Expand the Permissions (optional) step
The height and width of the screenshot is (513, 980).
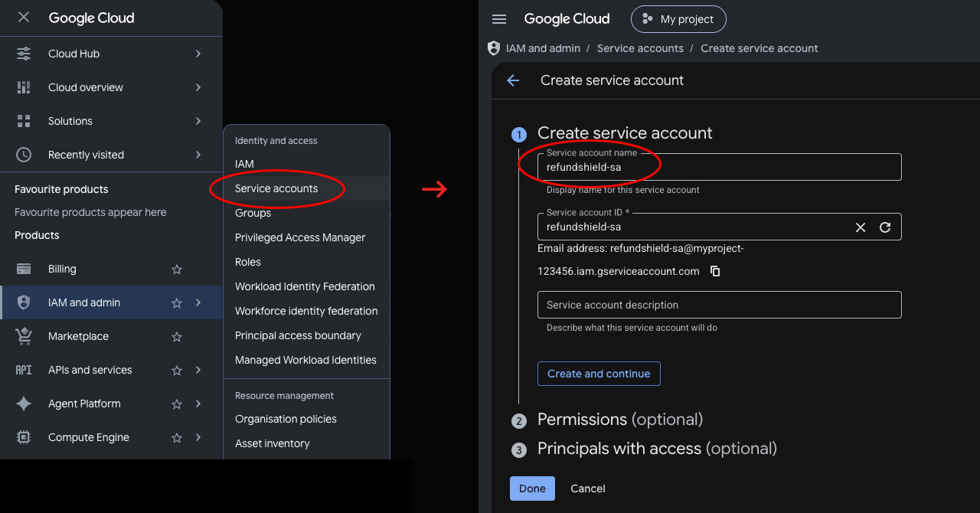[620, 420]
